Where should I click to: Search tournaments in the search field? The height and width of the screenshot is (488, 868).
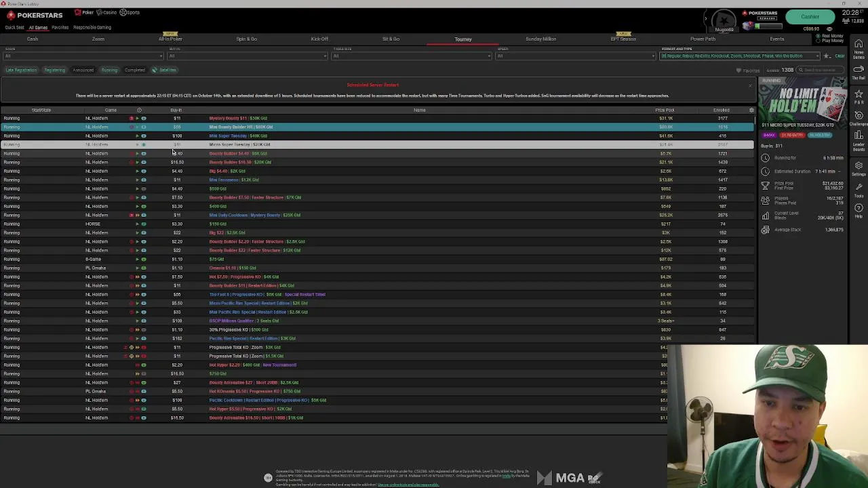pyautogui.click(x=822, y=70)
